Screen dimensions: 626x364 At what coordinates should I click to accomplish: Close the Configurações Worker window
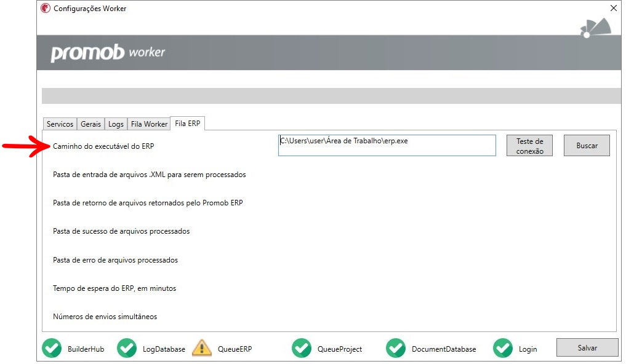tap(614, 8)
